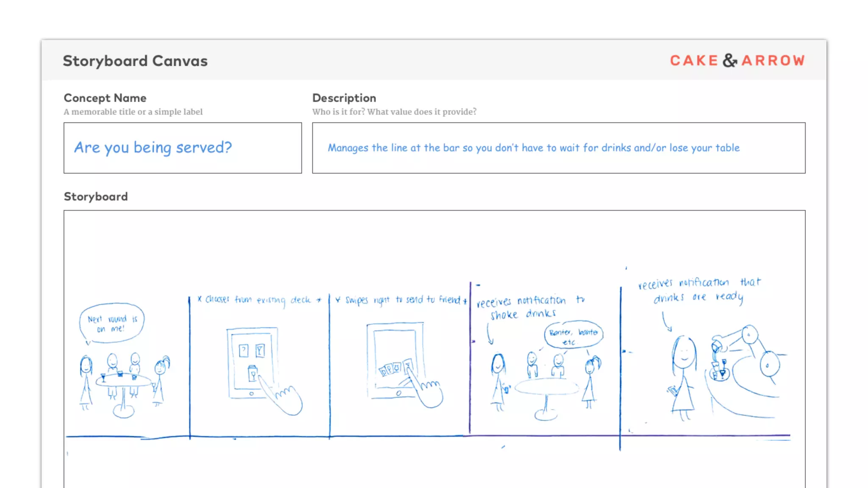Click the Description heading label
Screen dimensions: 868x488
point(344,98)
